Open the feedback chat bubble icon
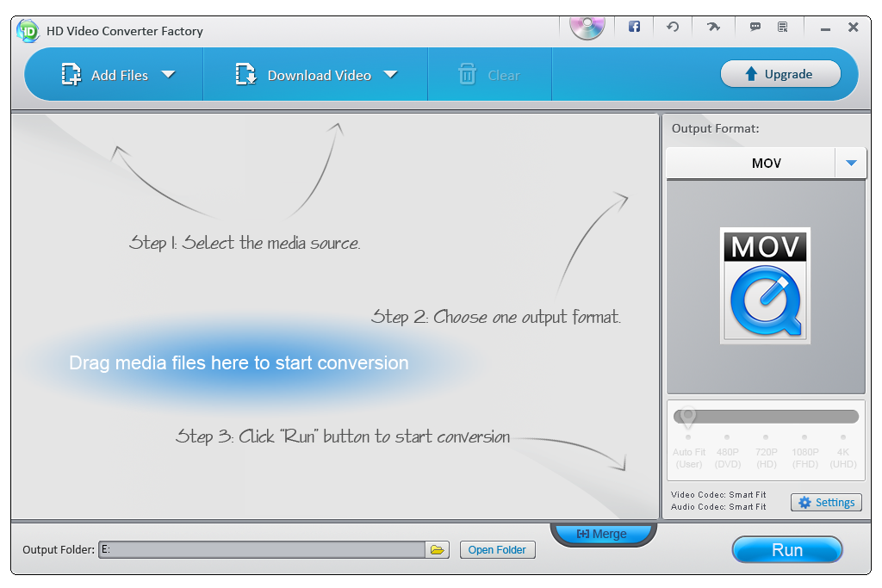Screen dimensions: 882x588 pos(755,27)
